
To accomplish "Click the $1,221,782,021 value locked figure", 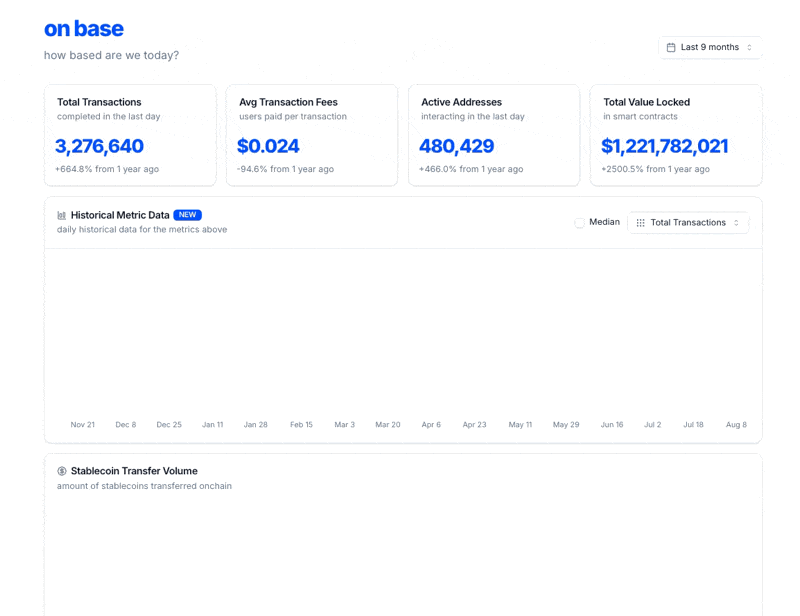I will tap(665, 146).
